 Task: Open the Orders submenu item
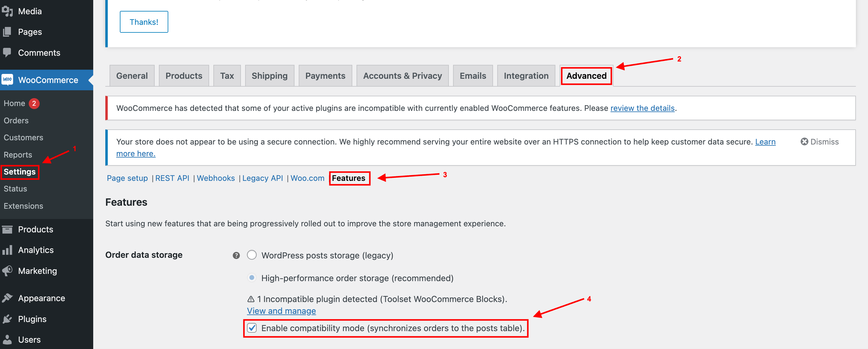point(16,121)
